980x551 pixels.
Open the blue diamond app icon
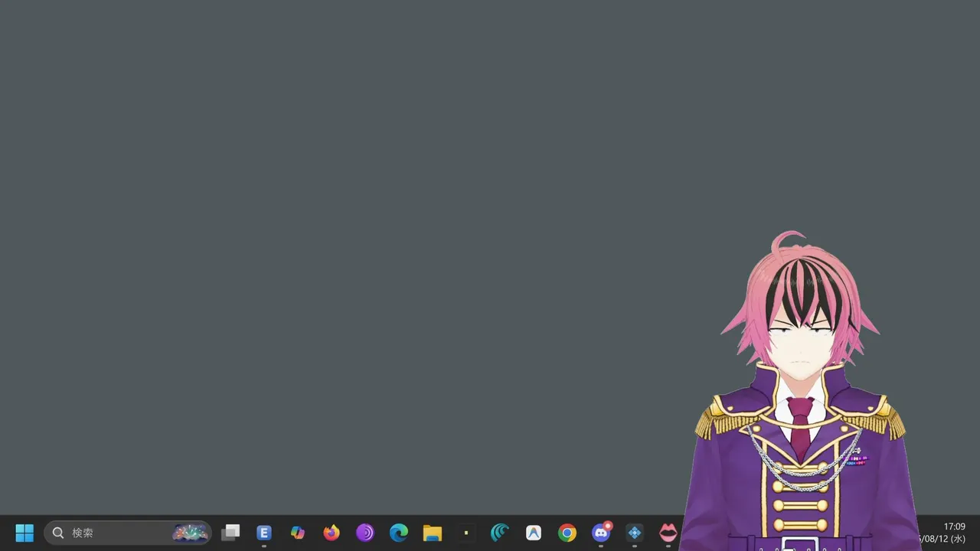tap(635, 533)
